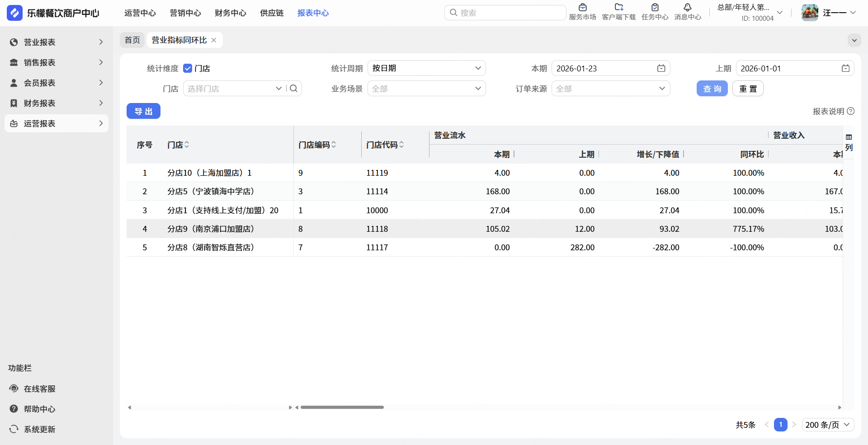Click the horizontal table scrollbar thumb
The image size is (868, 445).
click(x=342, y=408)
